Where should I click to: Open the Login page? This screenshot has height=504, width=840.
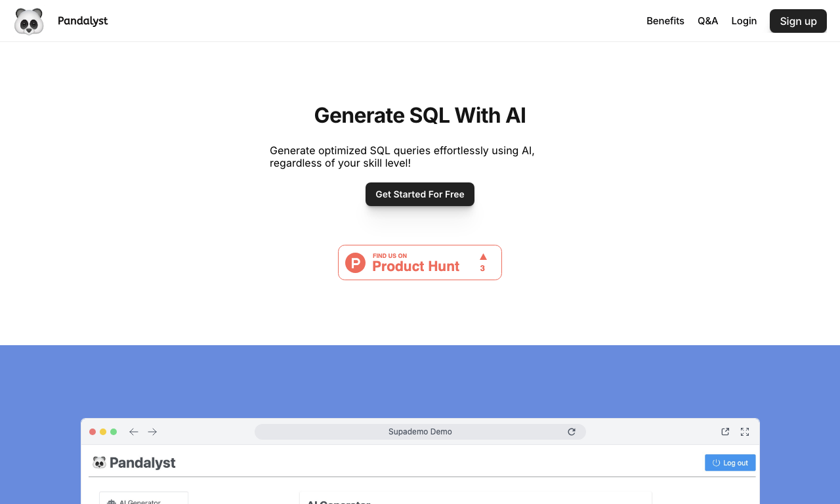coord(744,21)
